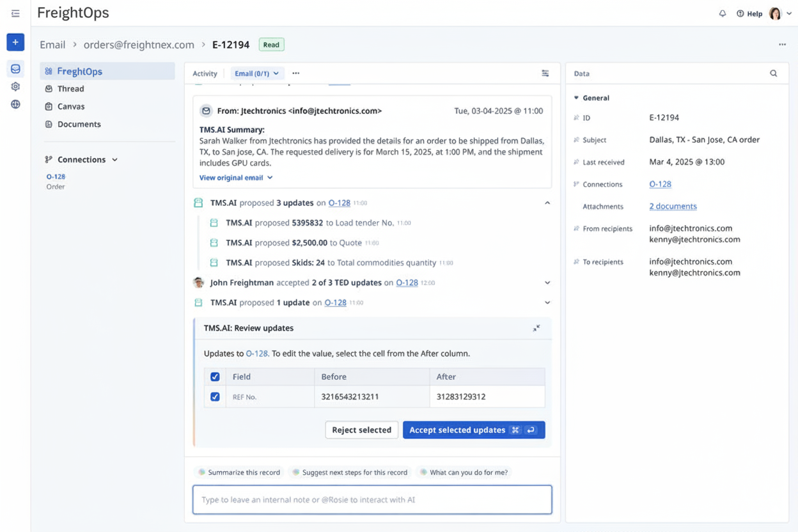Click the blue plus icon to create new
The width and height of the screenshot is (798, 532).
tap(15, 42)
